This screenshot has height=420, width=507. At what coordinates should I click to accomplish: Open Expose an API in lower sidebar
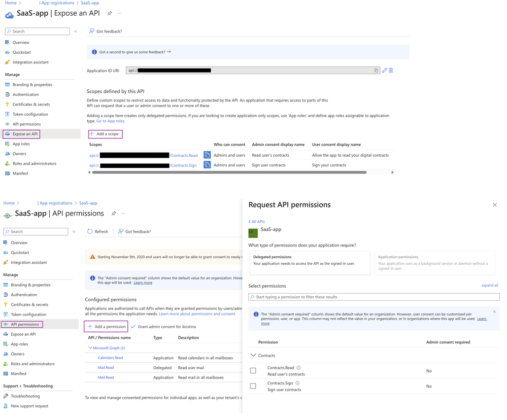pyautogui.click(x=23, y=334)
